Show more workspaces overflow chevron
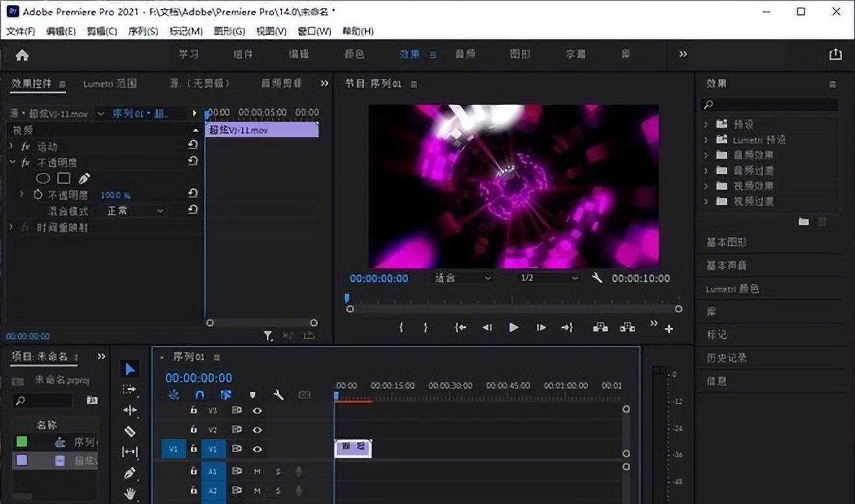This screenshot has height=504, width=855. [683, 54]
